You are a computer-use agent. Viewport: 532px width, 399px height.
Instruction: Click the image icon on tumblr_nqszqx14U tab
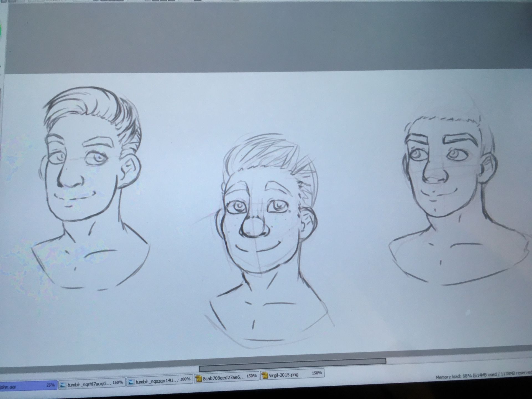131,382
